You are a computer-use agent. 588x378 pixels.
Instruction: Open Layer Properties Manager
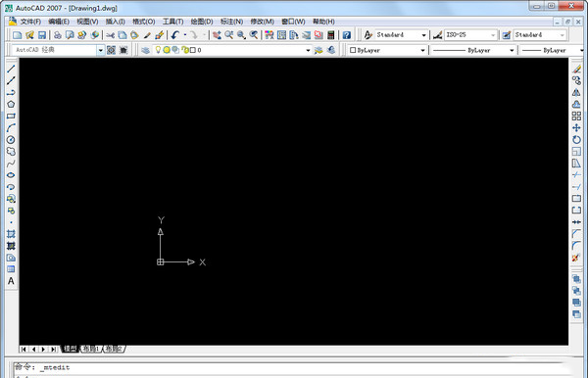tap(145, 50)
